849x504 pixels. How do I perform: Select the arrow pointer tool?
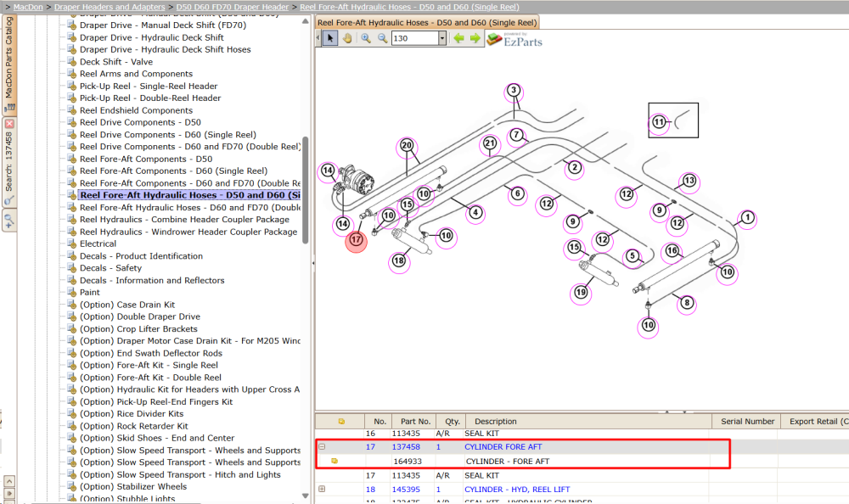click(329, 38)
